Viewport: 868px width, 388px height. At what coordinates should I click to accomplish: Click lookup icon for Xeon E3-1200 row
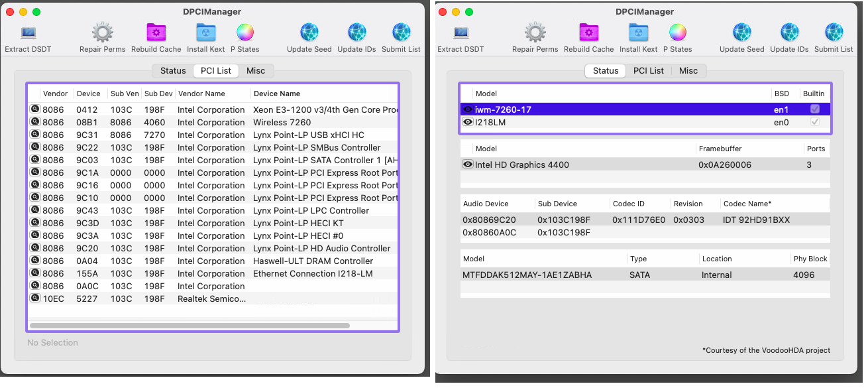point(34,109)
